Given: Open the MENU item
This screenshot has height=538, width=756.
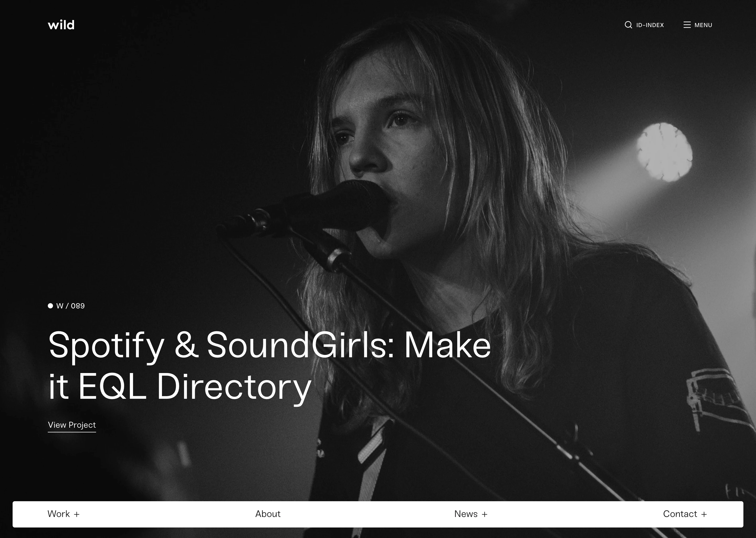Looking at the screenshot, I should (x=703, y=25).
